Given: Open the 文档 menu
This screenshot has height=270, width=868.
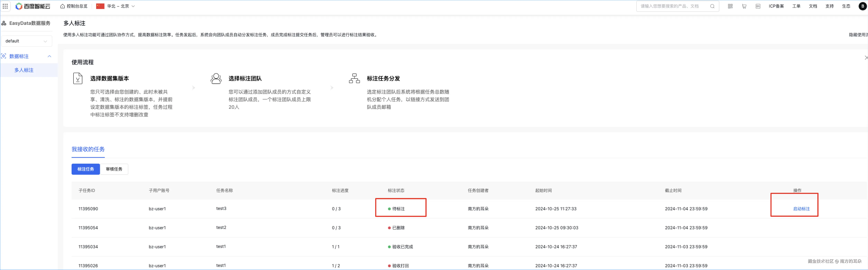Looking at the screenshot, I should click(813, 6).
